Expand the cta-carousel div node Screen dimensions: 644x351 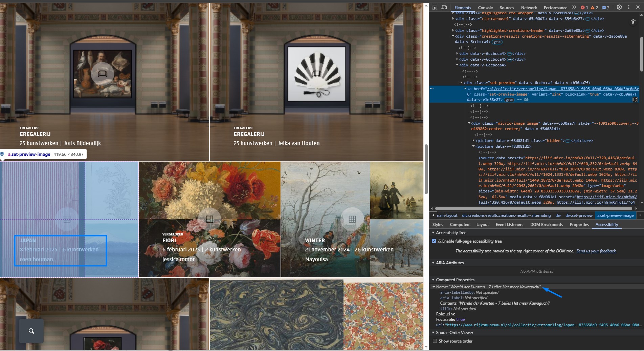click(x=453, y=19)
